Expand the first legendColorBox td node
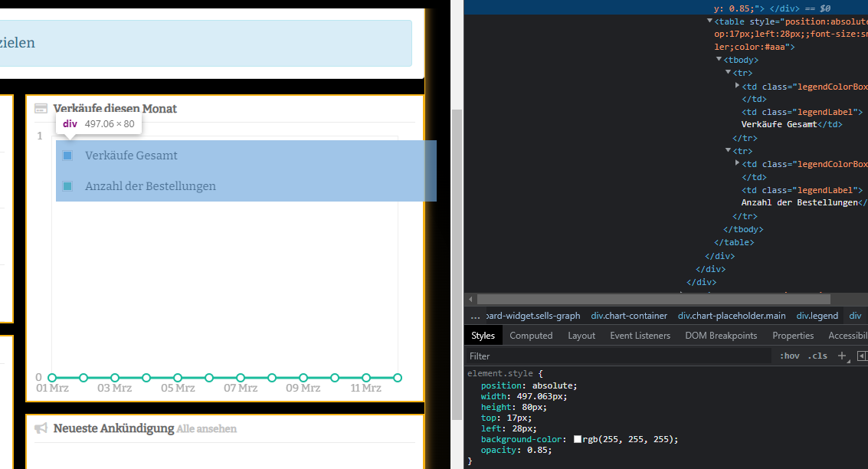This screenshot has height=469, width=868. tap(737, 86)
